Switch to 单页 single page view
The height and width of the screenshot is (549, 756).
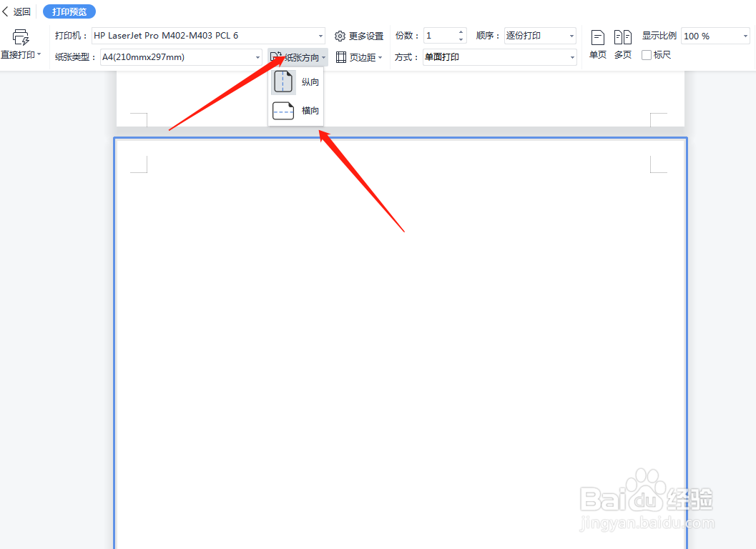pyautogui.click(x=598, y=44)
